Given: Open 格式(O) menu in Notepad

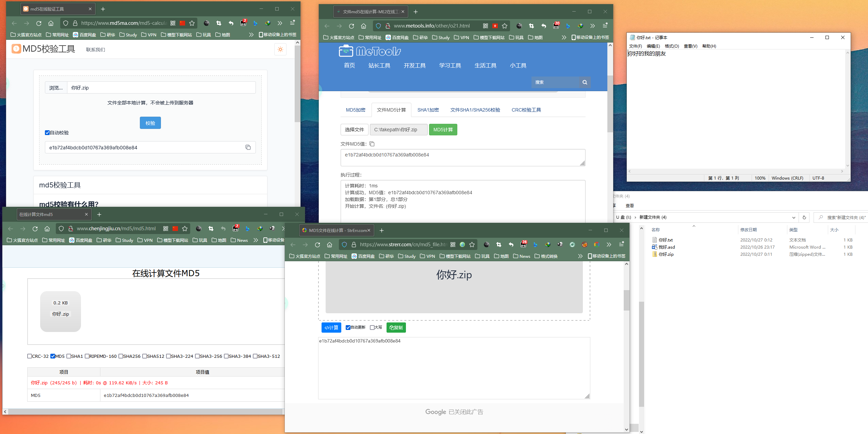Looking at the screenshot, I should tap(671, 46).
